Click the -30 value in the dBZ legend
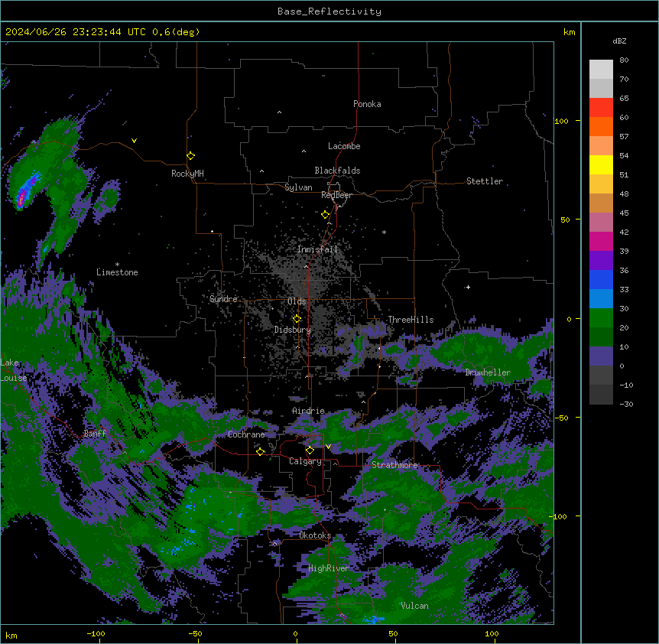Viewport: 659px width, 644px height. click(x=626, y=405)
